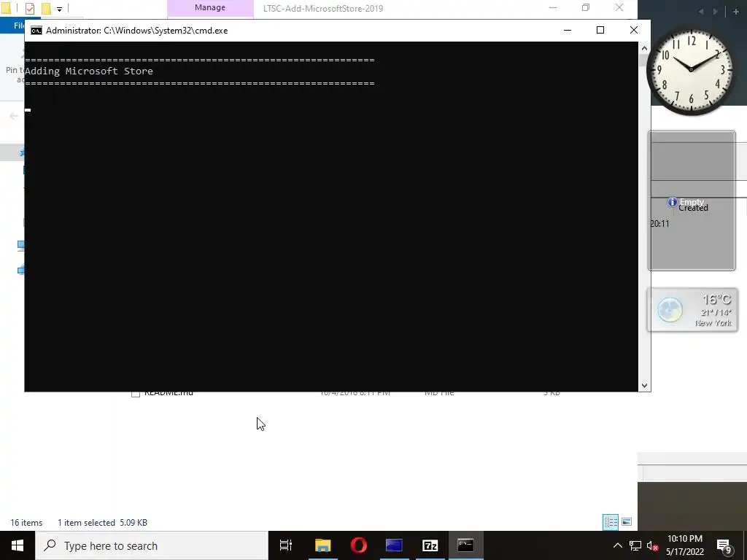Maximize the Administrator cmd.exe window

[x=600, y=30]
